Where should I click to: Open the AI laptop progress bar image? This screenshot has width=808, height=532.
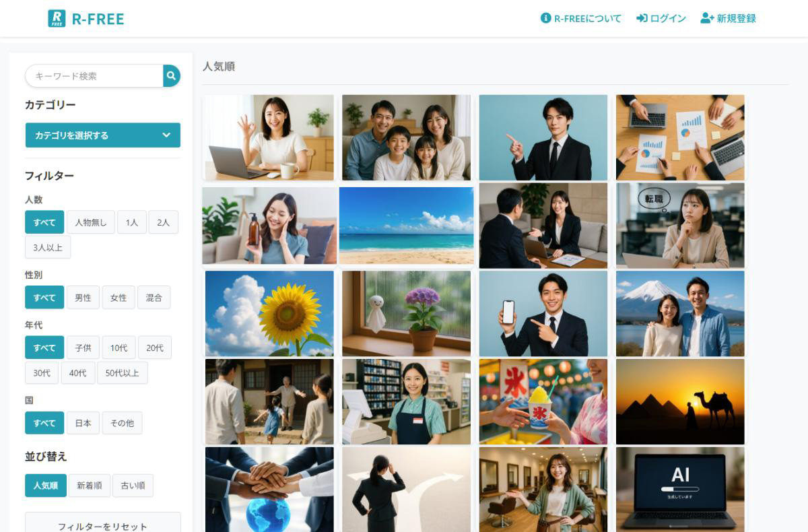pyautogui.click(x=680, y=490)
